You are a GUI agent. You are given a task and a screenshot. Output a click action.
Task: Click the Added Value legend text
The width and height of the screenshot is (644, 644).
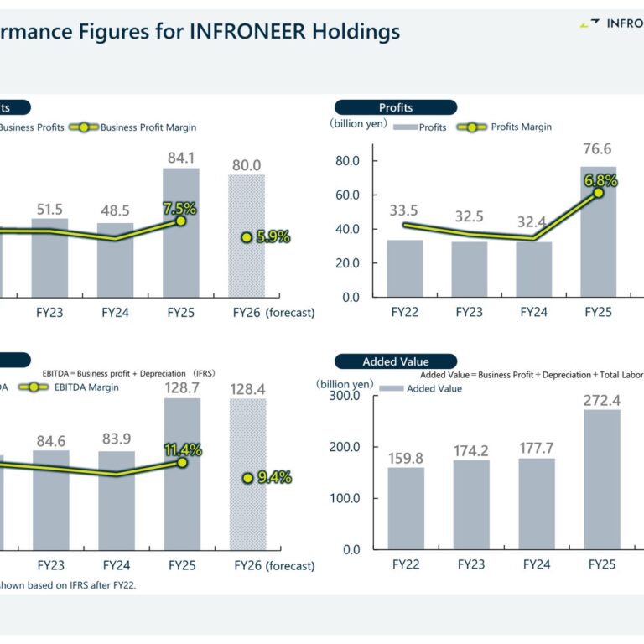[434, 388]
